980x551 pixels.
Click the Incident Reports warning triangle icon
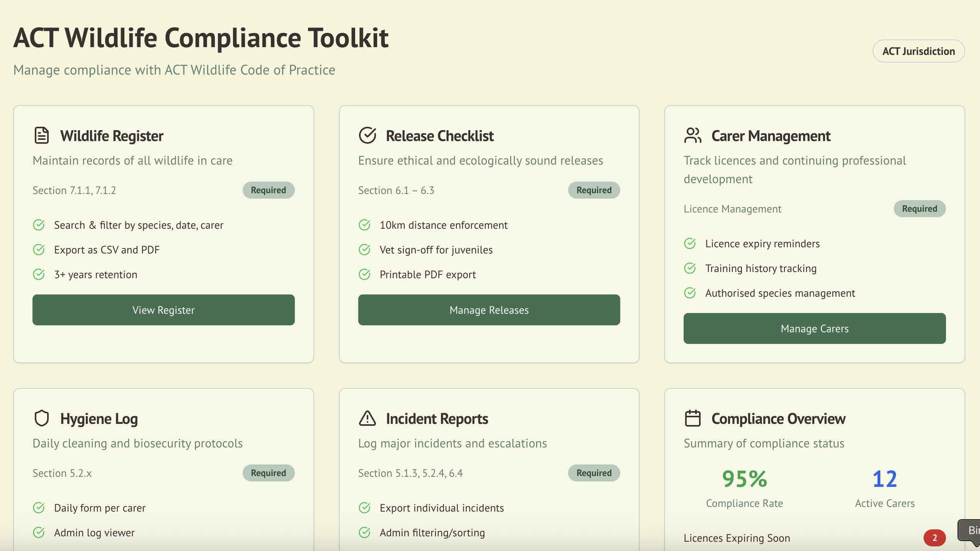(367, 418)
